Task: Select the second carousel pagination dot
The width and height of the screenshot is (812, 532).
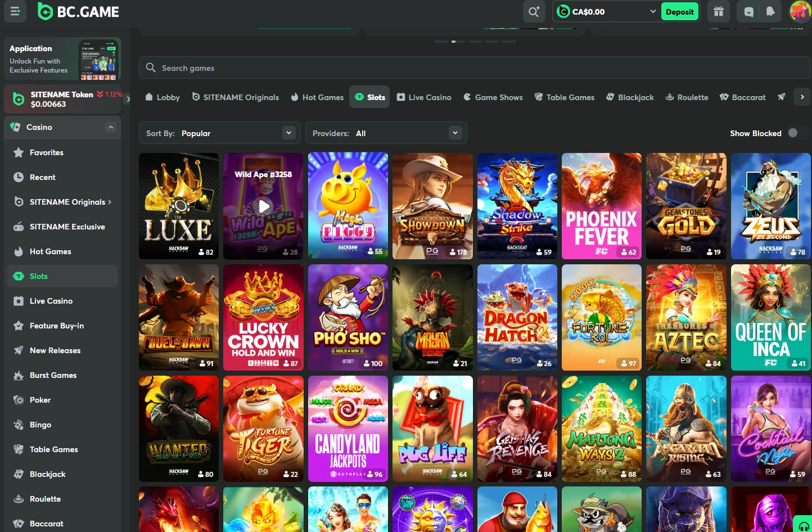Action: (459, 41)
